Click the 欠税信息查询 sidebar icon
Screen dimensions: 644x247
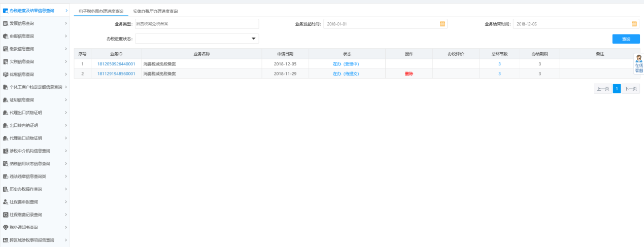coord(6,62)
